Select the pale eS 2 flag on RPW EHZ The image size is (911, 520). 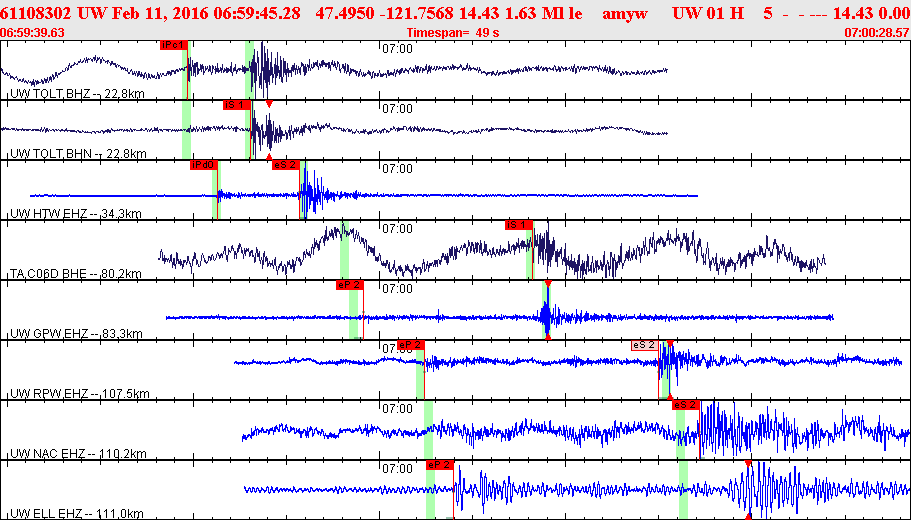pos(644,345)
